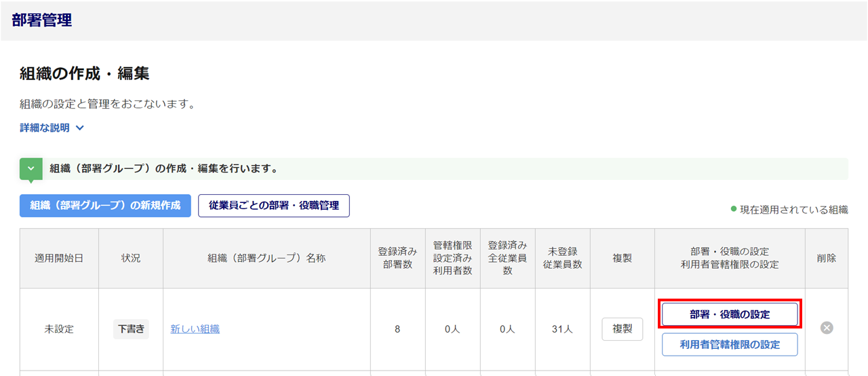
Task: Click the 組織（部署グループ）名称 column header
Action: coord(267,259)
